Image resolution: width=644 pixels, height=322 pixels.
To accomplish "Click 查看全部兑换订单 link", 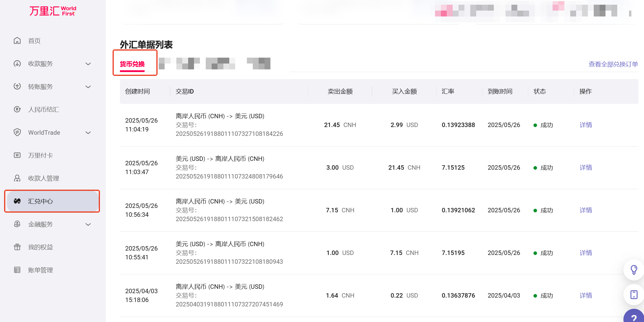I will click(x=613, y=64).
